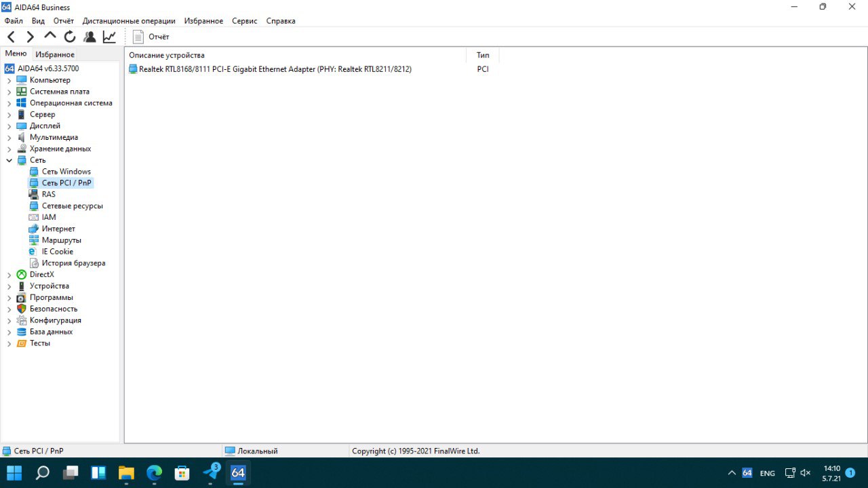Screen dimensions: 868x488
Task: Click the DirectX Xbox icon
Action: [x=22, y=275]
